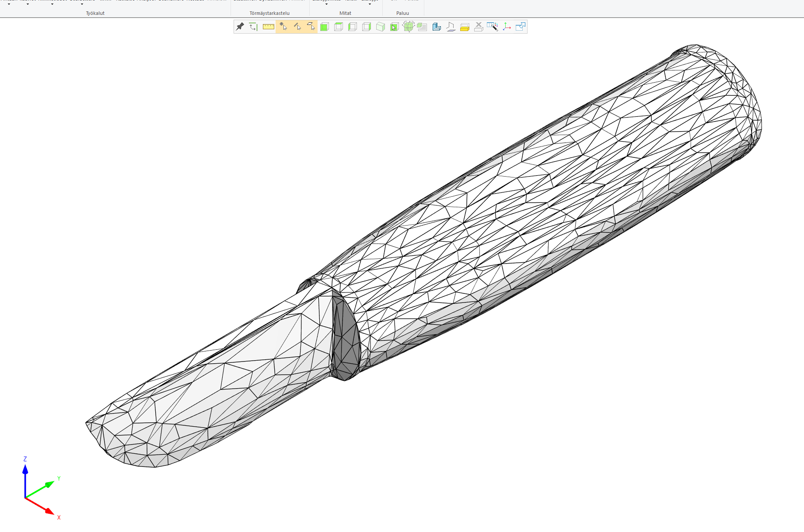Click the delete geometry icon
The height and width of the screenshot is (532, 804).
[x=478, y=26]
